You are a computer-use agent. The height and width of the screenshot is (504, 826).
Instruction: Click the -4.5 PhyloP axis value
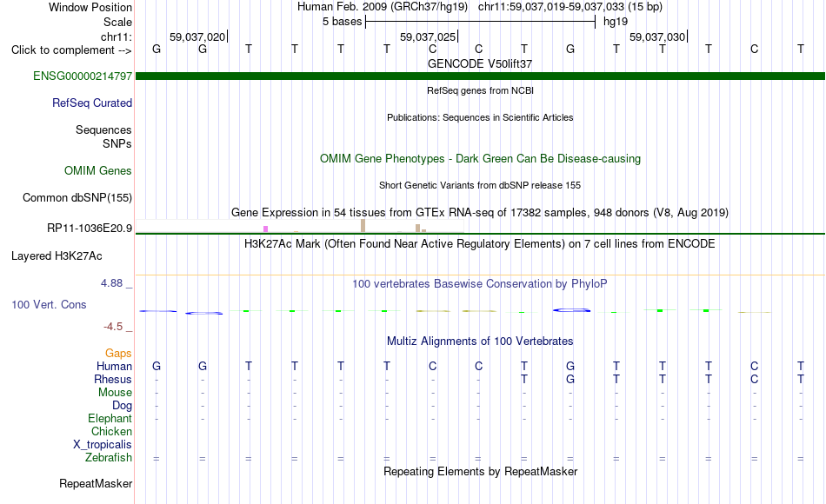[x=113, y=327]
